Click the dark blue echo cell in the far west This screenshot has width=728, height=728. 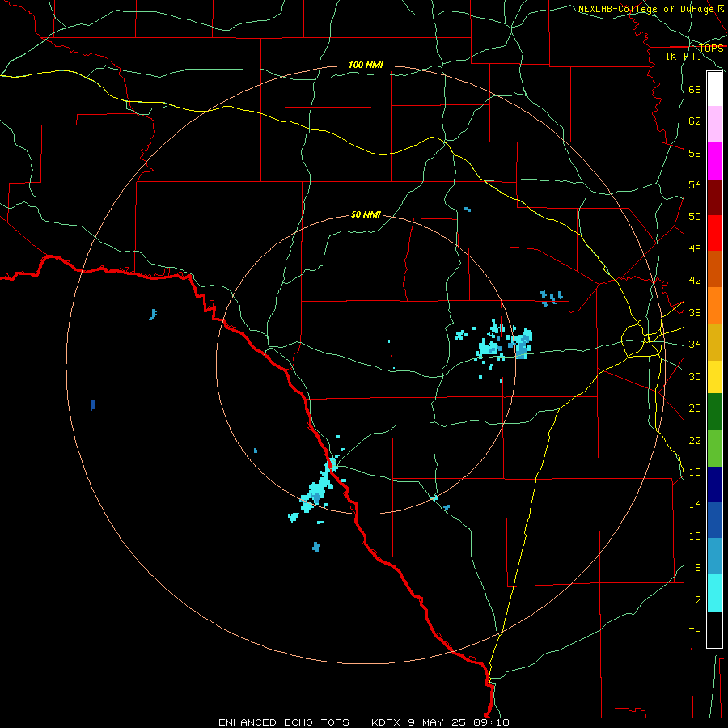pos(93,405)
